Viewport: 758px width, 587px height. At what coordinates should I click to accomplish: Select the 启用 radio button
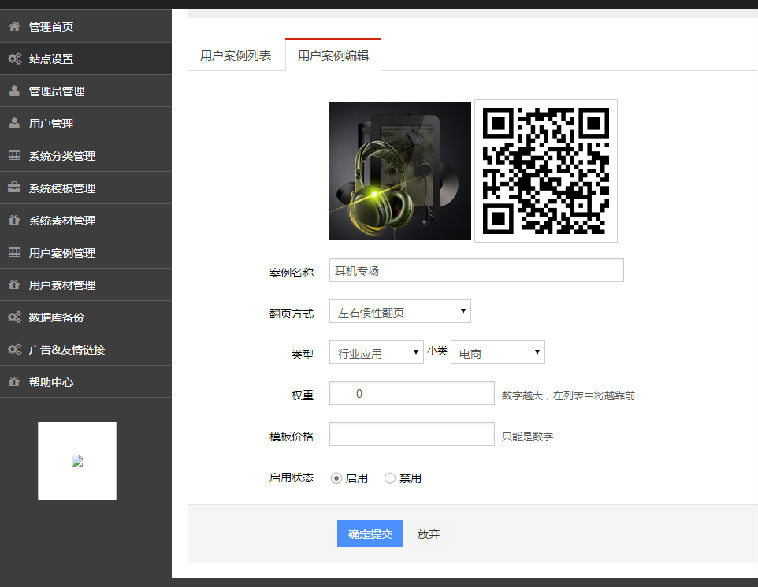[x=336, y=478]
